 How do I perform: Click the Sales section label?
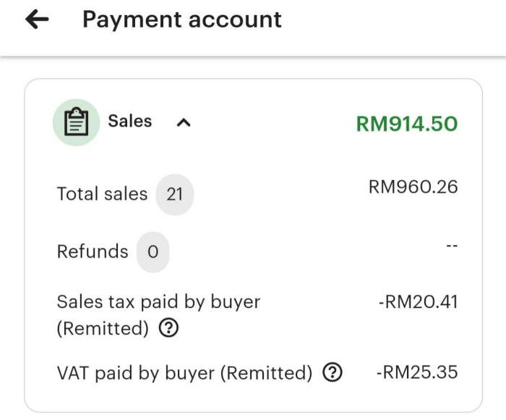(130, 121)
